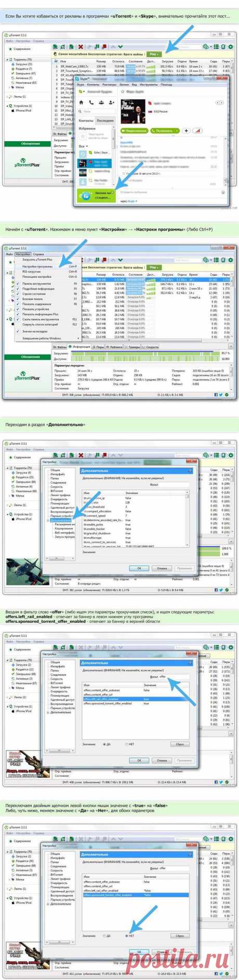Collapse the Торренты (70) tree in the topmost uTorrent window

click(7, 60)
